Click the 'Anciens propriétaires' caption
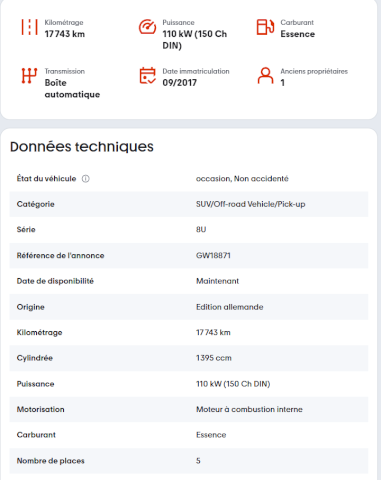The height and width of the screenshot is (480, 381). point(314,71)
